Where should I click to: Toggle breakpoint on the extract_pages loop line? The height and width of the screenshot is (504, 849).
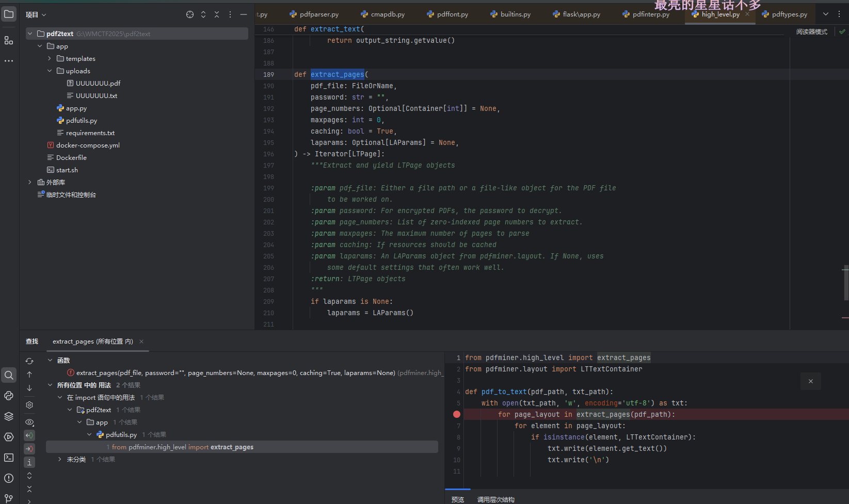(457, 414)
